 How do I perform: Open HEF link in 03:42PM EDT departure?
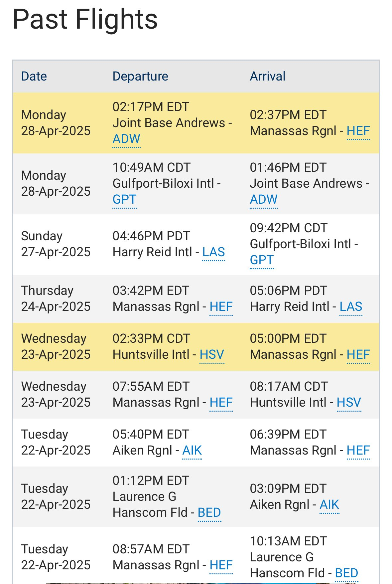coord(221,306)
